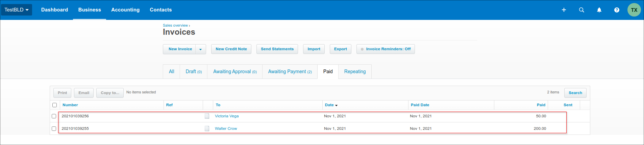
Task: Click the Sales overview breadcrumb link
Action: 175,25
